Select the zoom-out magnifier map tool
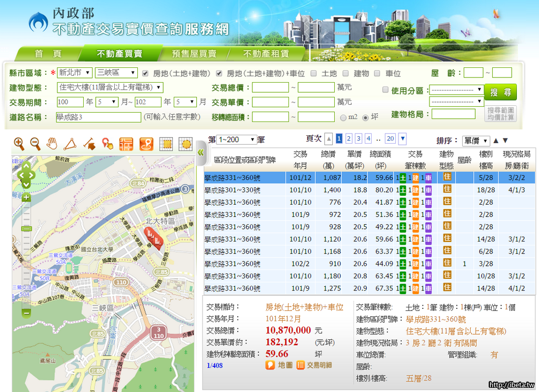 point(35,143)
